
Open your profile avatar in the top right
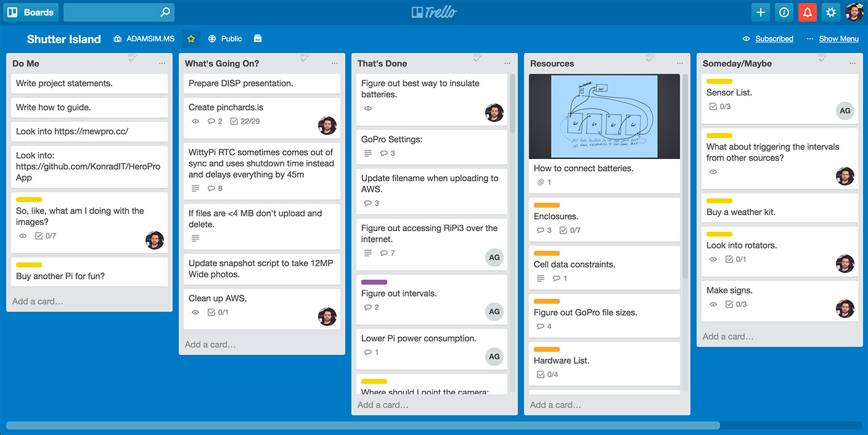[854, 12]
